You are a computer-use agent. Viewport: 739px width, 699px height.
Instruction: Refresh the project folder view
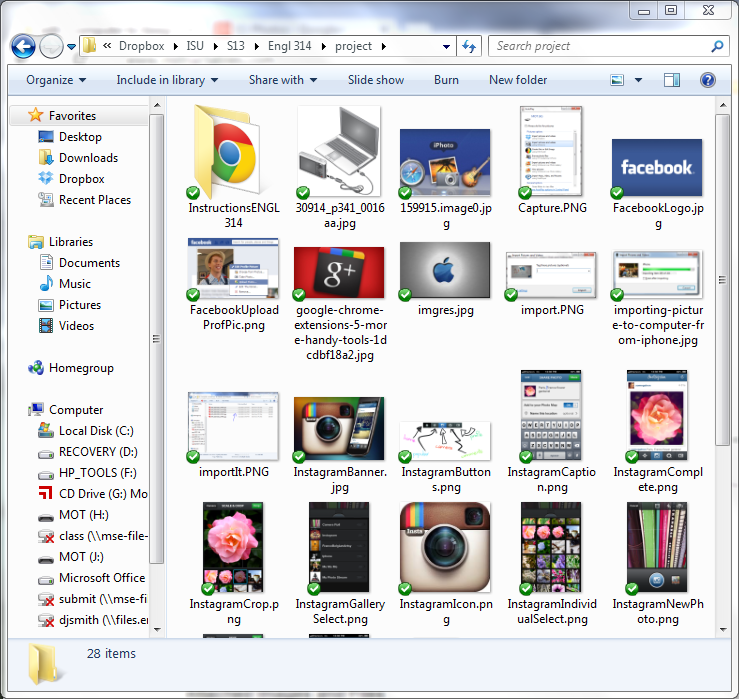[469, 46]
